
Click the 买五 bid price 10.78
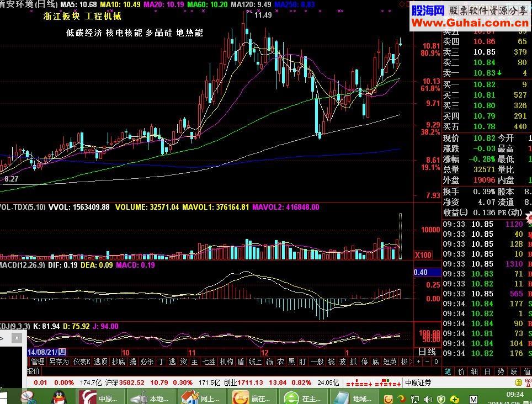pos(484,126)
